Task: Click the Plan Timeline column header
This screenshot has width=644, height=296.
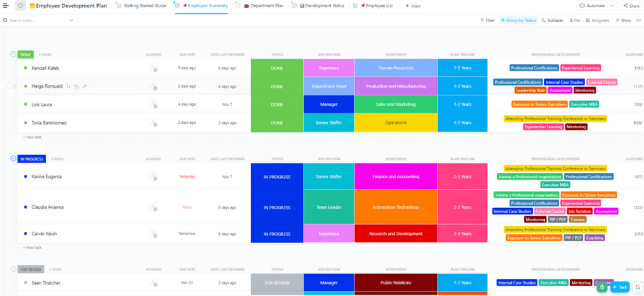Action: click(x=462, y=54)
